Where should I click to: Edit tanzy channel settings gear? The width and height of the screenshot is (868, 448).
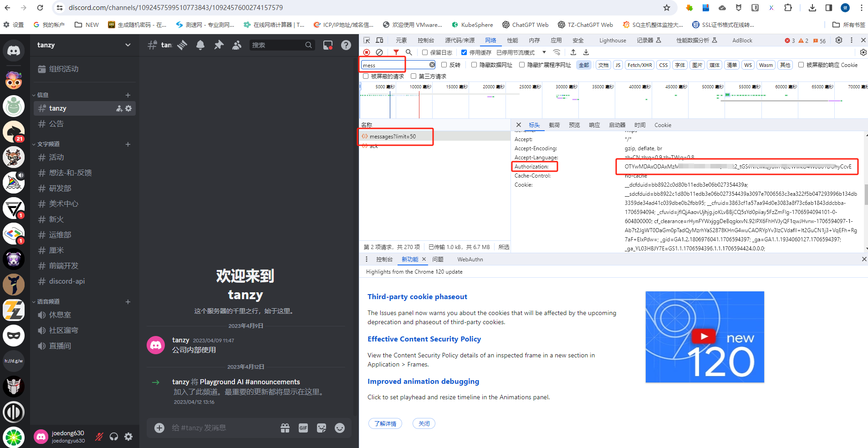click(x=128, y=108)
